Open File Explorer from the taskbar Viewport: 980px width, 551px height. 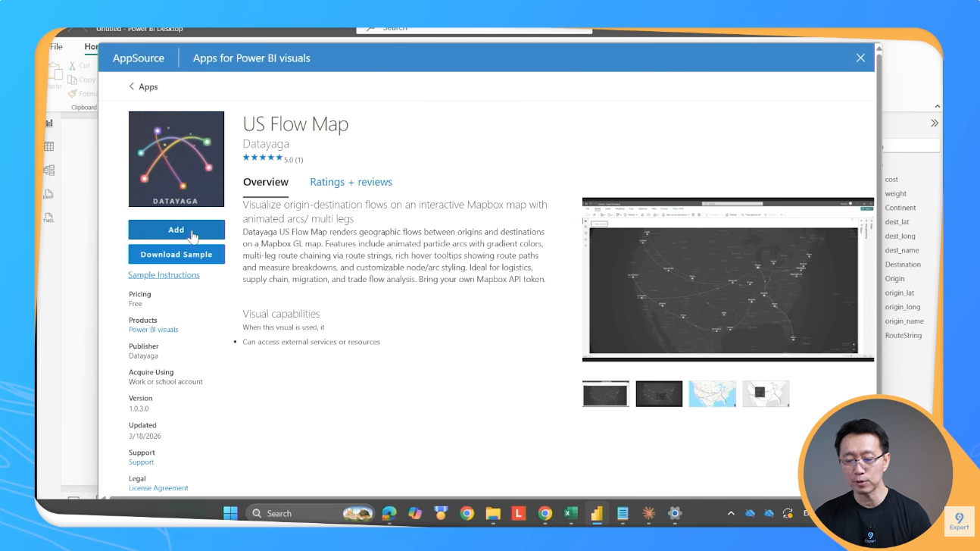coord(493,513)
